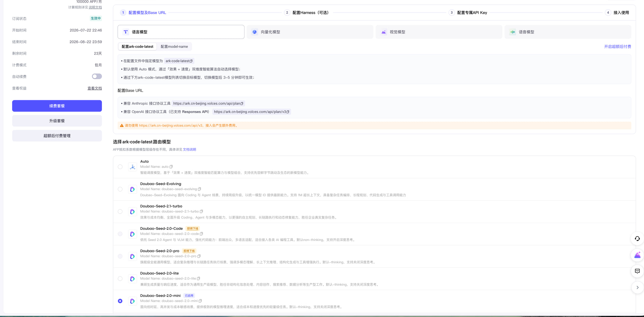Go to step 3 配置专属API Key
644x317 pixels.
[468, 13]
